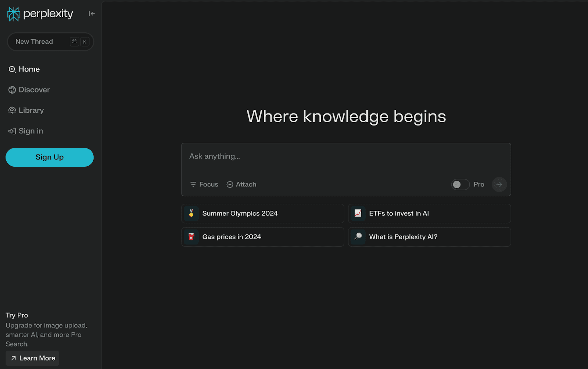Screen dimensions: 588x369
Task: Click the Learn More button
Action: [x=32, y=358]
